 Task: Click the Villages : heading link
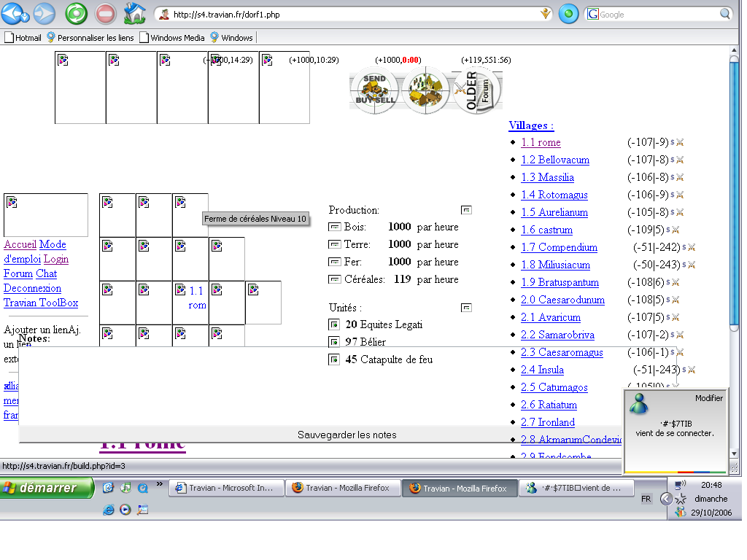(x=531, y=125)
